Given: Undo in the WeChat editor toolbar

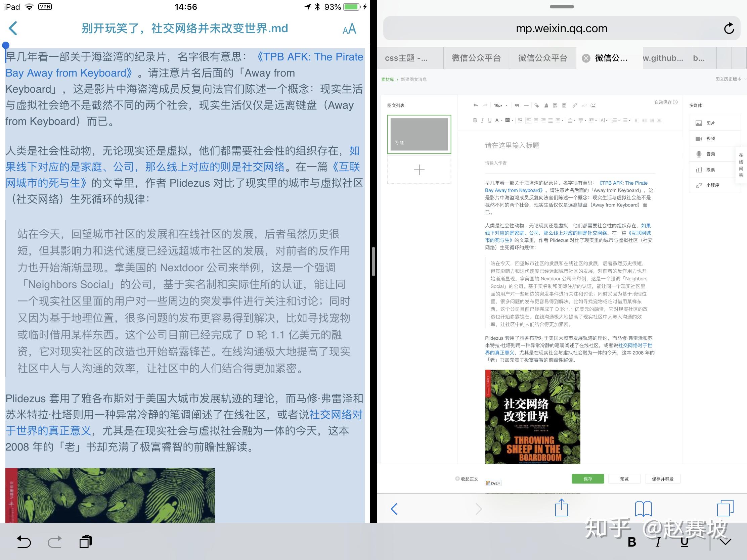Looking at the screenshot, I should point(476,105).
